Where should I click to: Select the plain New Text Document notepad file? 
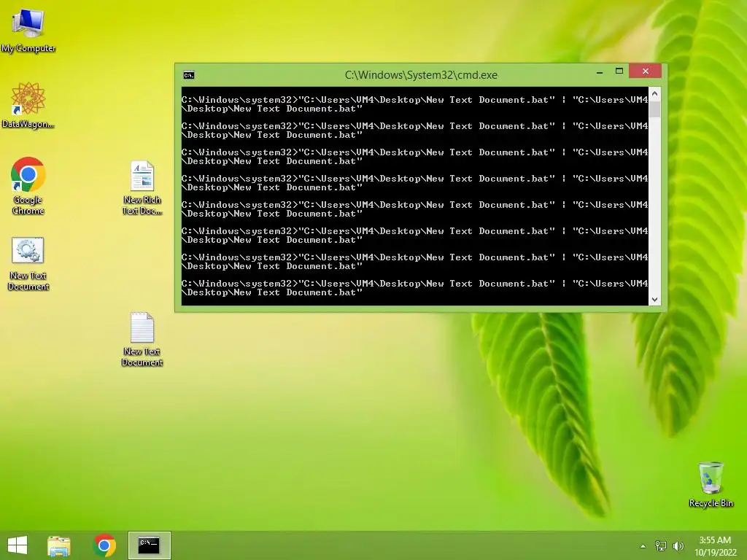tap(142, 338)
